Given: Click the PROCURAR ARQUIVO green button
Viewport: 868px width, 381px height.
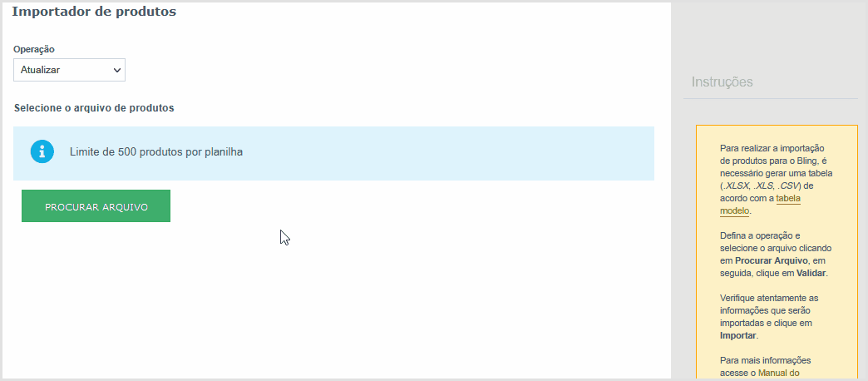Looking at the screenshot, I should coord(96,206).
